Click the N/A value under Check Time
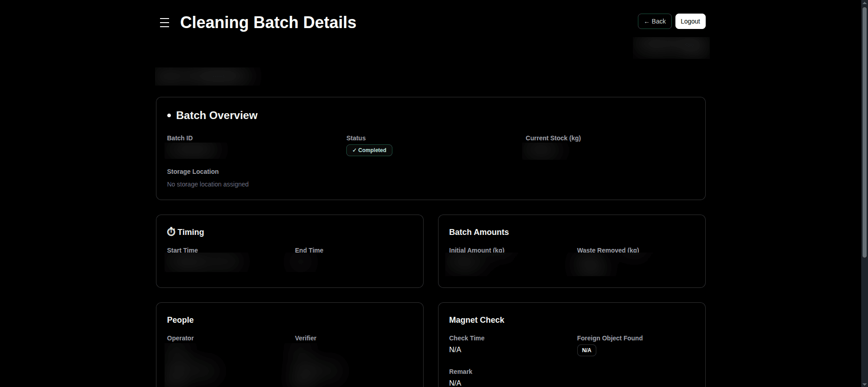 pyautogui.click(x=455, y=350)
